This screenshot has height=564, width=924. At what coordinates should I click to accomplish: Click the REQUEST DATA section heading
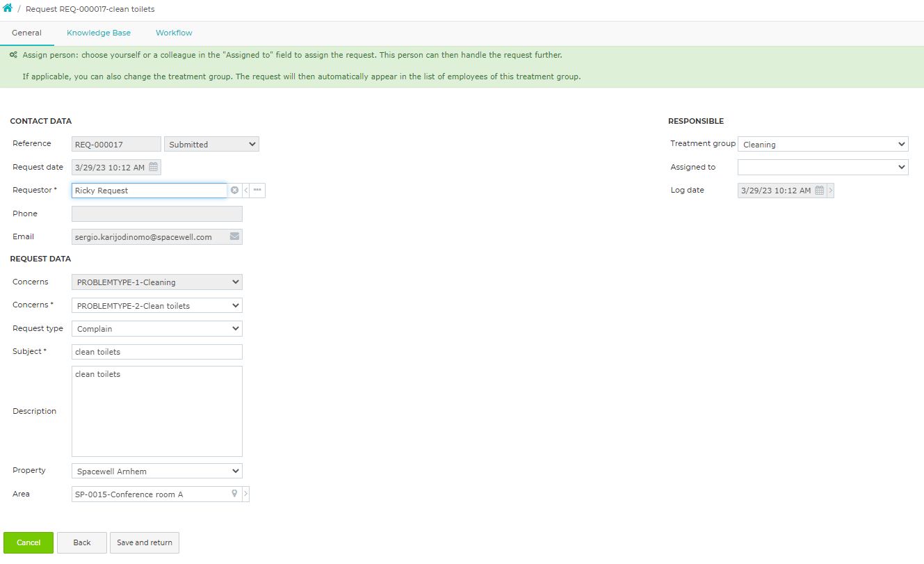coord(40,259)
